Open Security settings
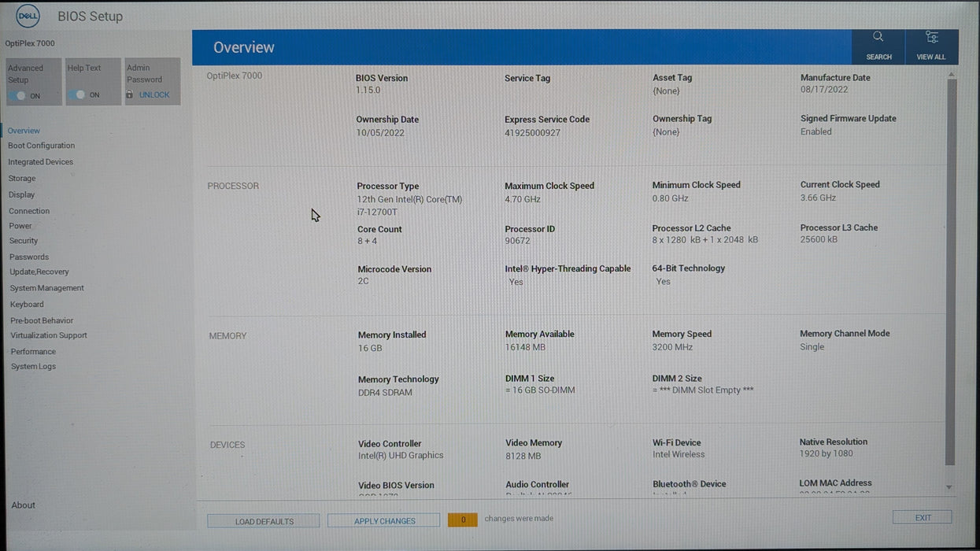980x551 pixels. pos(24,241)
